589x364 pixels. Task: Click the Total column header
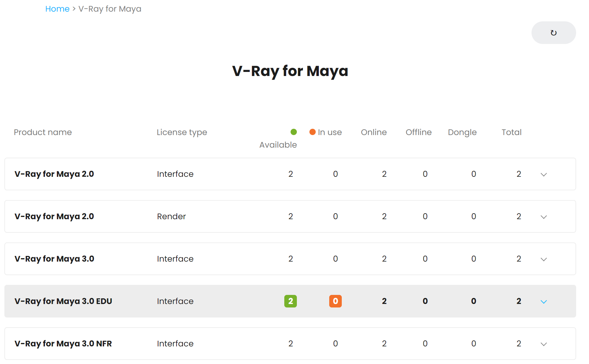pyautogui.click(x=511, y=132)
